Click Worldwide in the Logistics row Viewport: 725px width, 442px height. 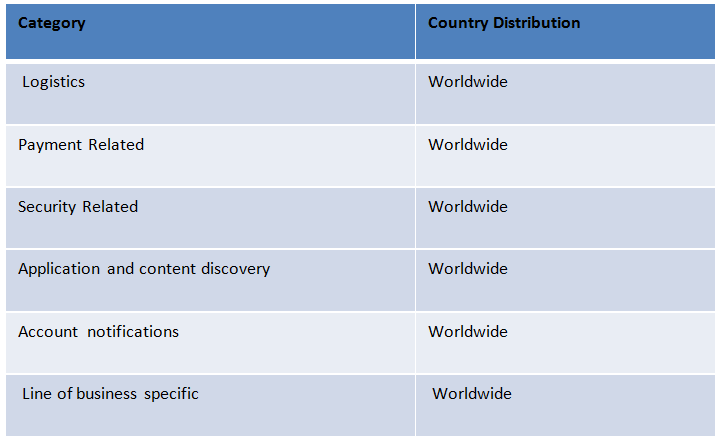(468, 82)
